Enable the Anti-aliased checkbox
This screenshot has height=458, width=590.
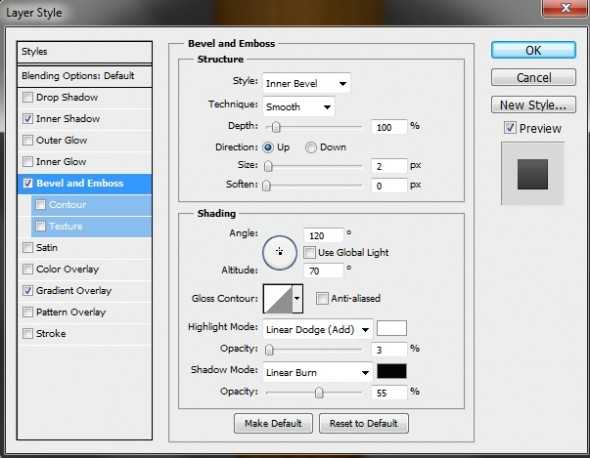322,298
